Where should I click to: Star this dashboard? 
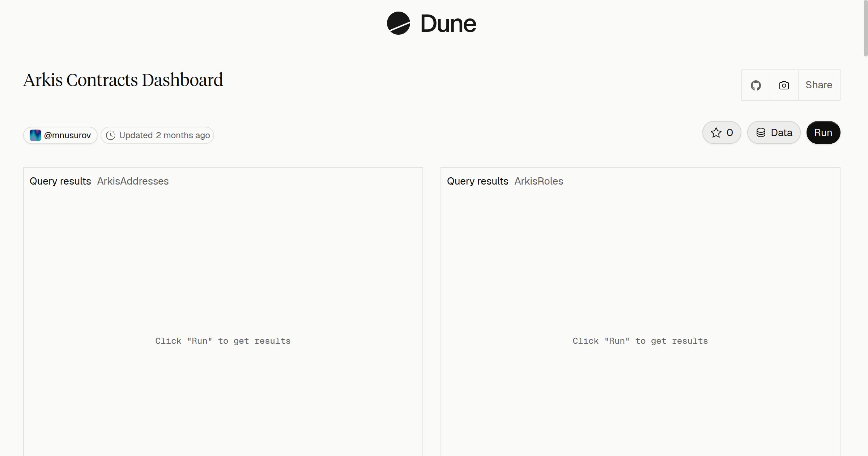[x=722, y=132]
